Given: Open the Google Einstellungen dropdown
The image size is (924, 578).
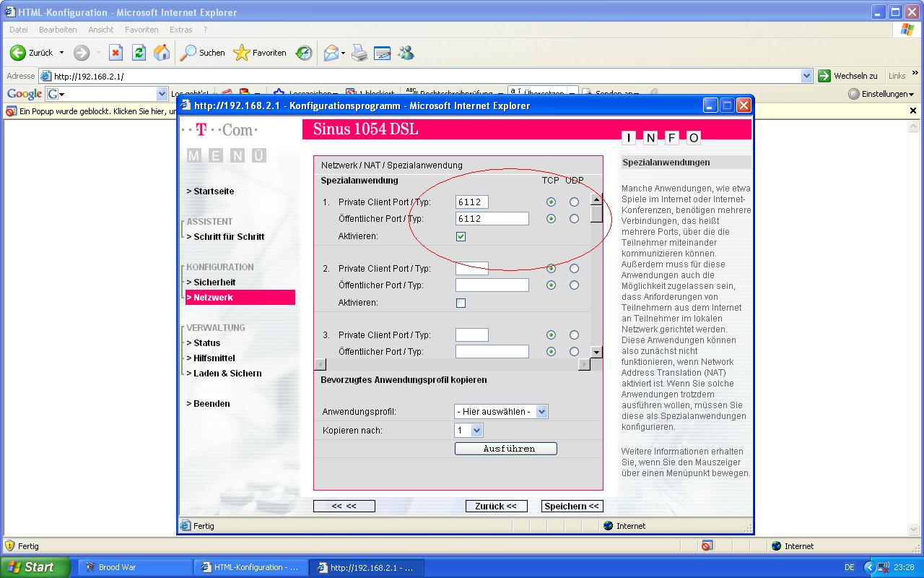Looking at the screenshot, I should click(881, 94).
